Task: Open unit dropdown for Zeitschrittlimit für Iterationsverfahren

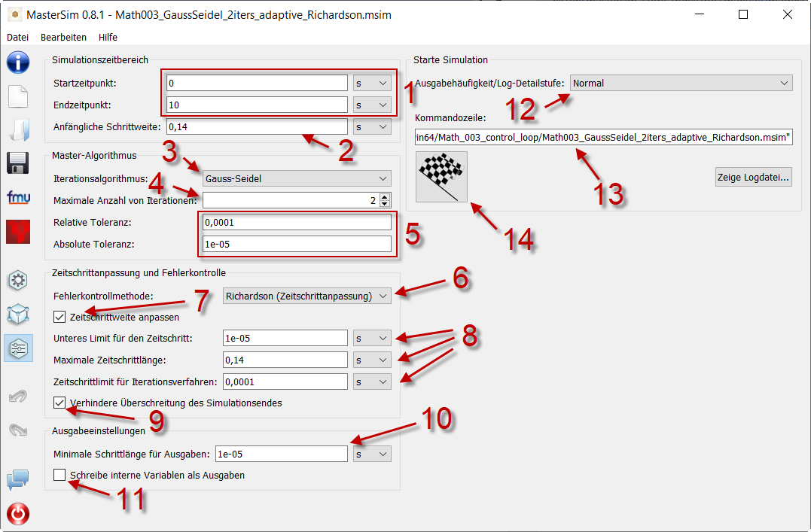Action: click(372, 382)
